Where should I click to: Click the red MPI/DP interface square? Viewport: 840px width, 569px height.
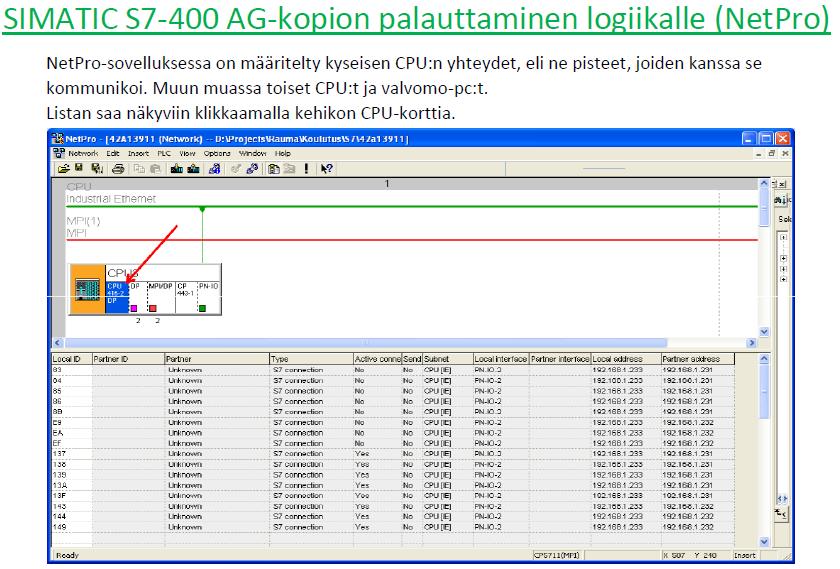pos(153,308)
